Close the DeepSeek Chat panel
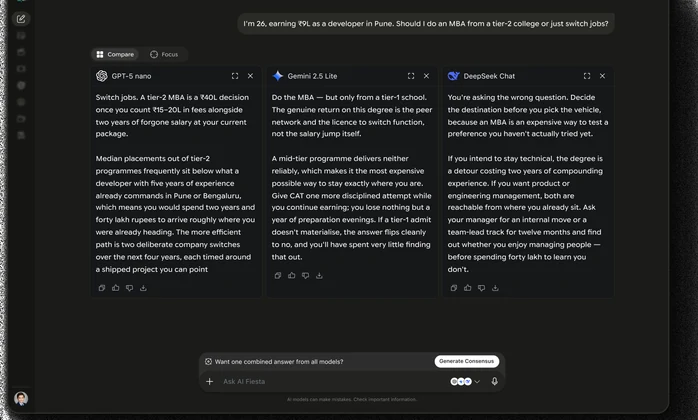 click(x=602, y=76)
